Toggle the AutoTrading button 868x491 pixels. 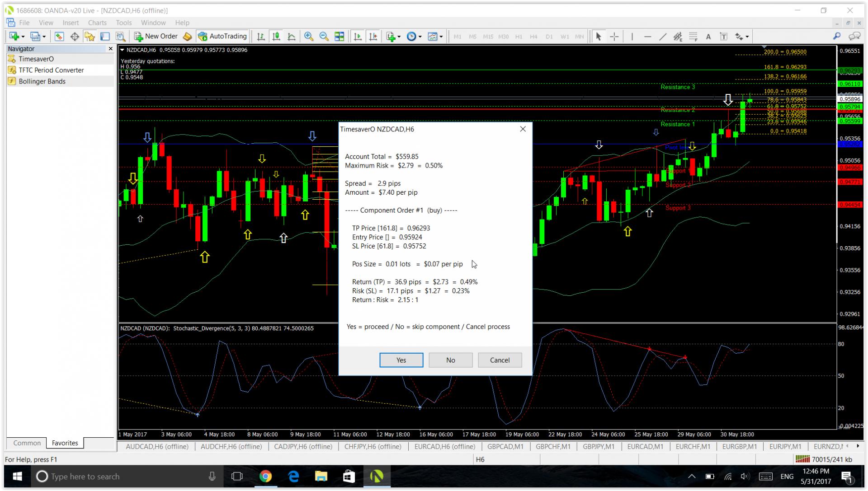coord(222,36)
